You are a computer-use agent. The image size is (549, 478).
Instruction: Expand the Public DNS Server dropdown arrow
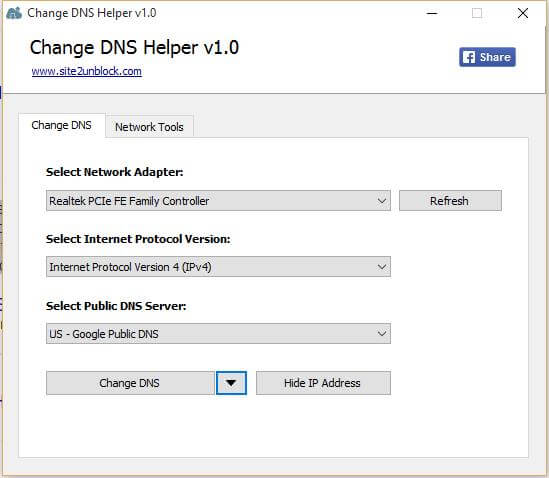[x=382, y=333]
